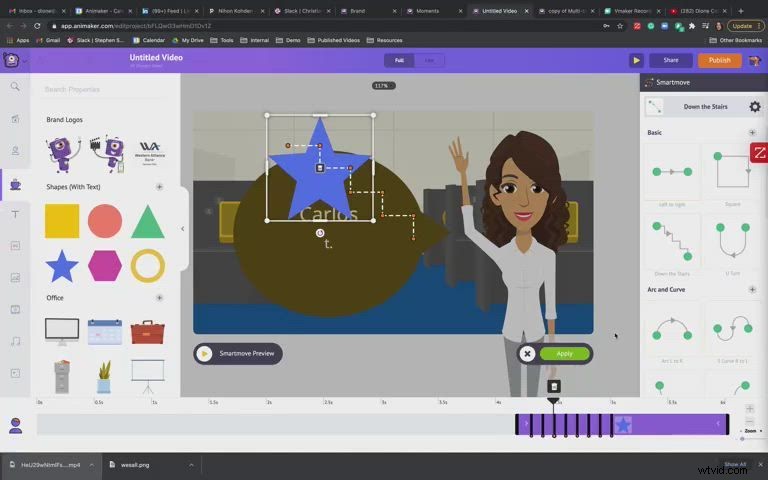The height and width of the screenshot is (480, 768).
Task: Choose the S Curve smartmove path
Action: [x=733, y=329]
